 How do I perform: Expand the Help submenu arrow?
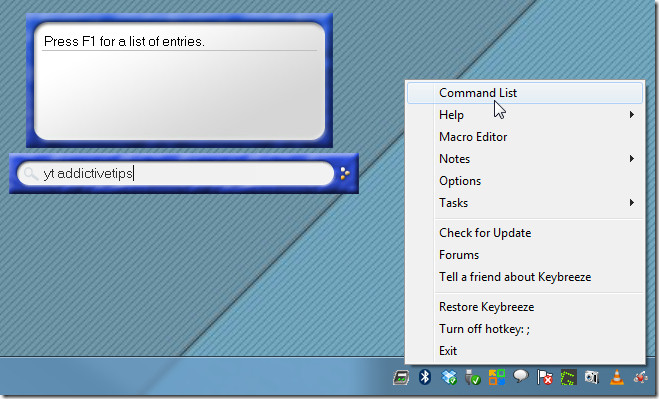point(632,115)
